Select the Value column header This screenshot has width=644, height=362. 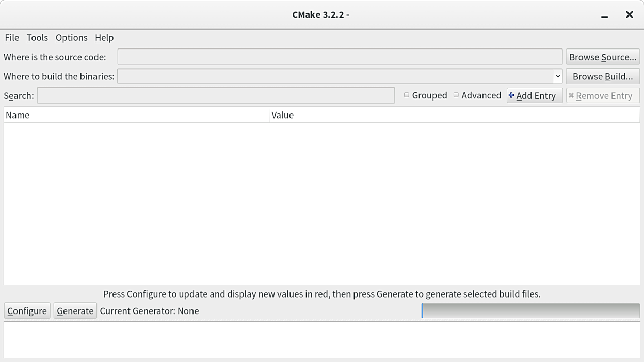[454, 115]
